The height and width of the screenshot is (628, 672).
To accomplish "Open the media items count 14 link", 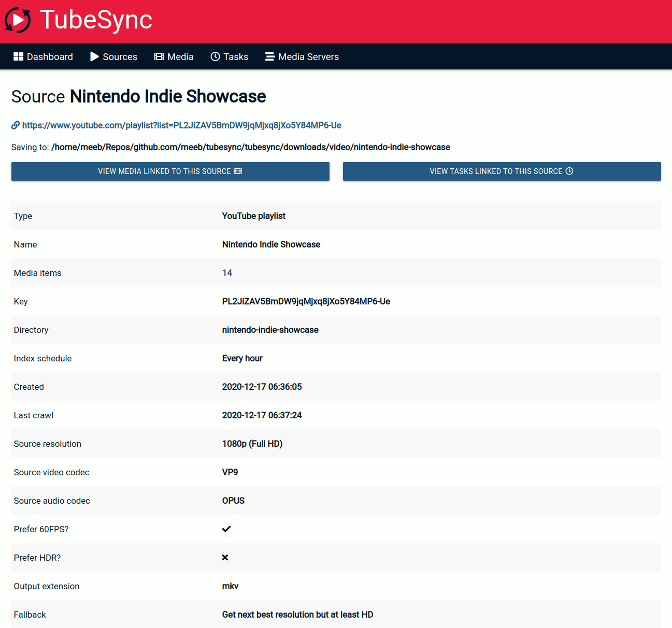I will pyautogui.click(x=227, y=273).
